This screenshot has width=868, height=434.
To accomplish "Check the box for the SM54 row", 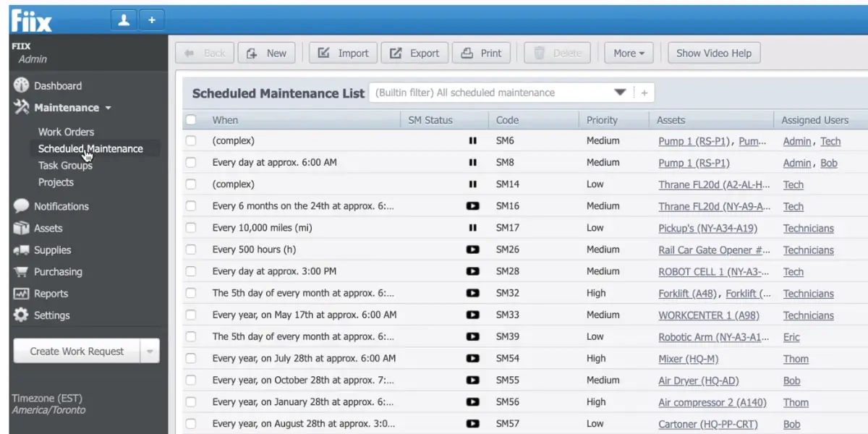I will point(191,359).
